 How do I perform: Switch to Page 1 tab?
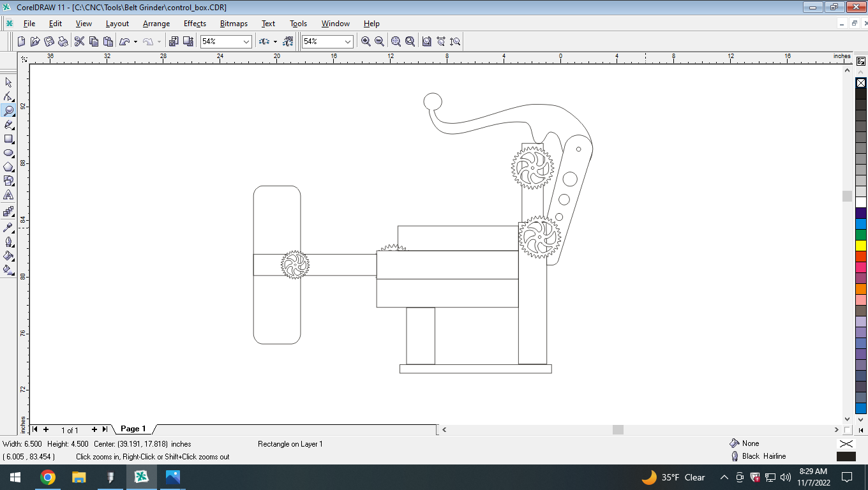[132, 429]
